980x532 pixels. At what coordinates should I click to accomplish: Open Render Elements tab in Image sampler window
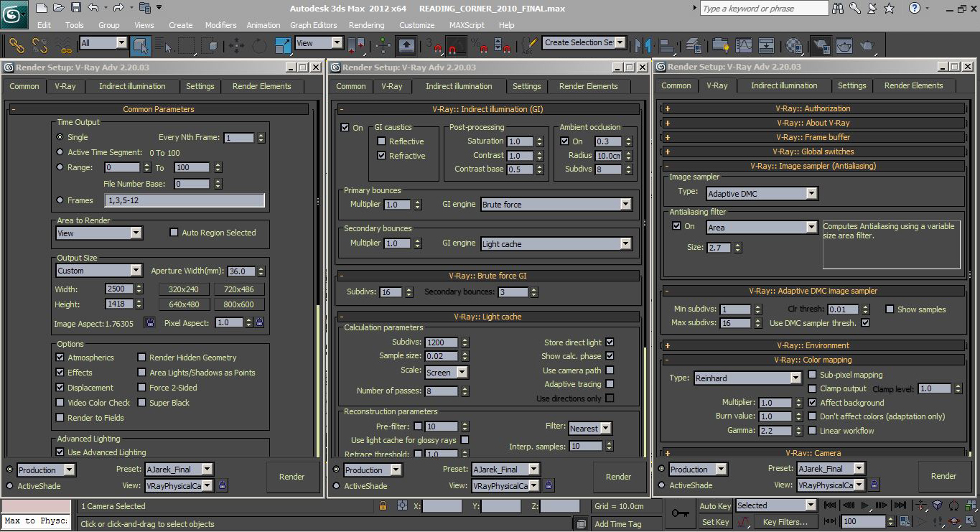(x=913, y=85)
